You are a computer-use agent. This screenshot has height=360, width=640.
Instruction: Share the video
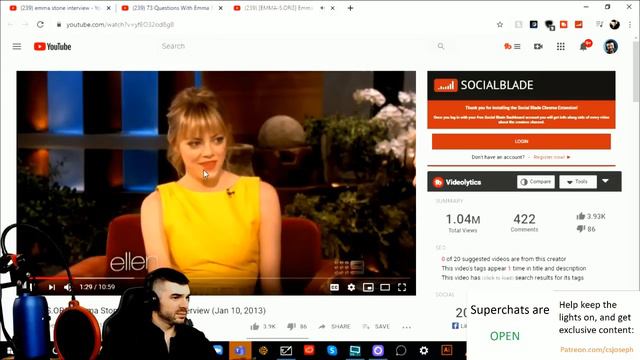pos(334,327)
